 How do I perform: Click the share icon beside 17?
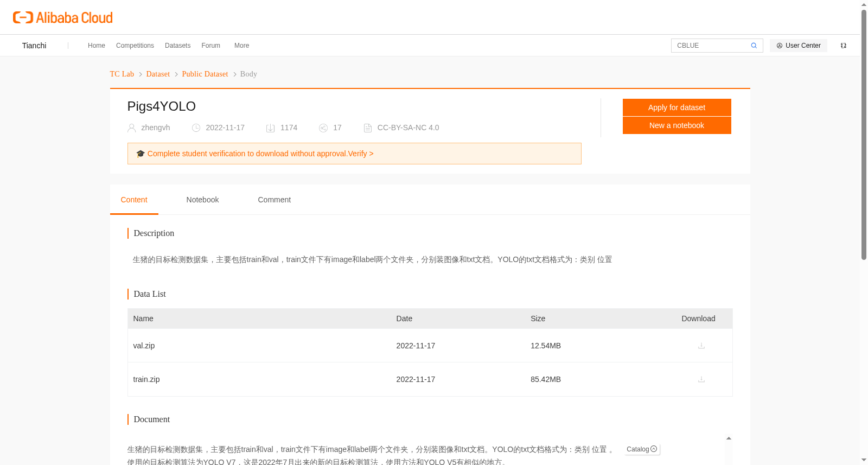(x=323, y=128)
